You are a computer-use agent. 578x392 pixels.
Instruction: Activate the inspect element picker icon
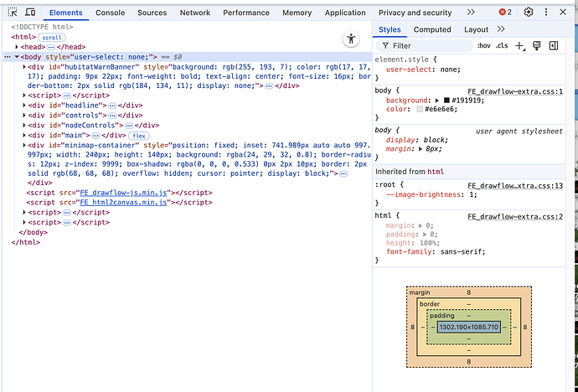pos(13,13)
